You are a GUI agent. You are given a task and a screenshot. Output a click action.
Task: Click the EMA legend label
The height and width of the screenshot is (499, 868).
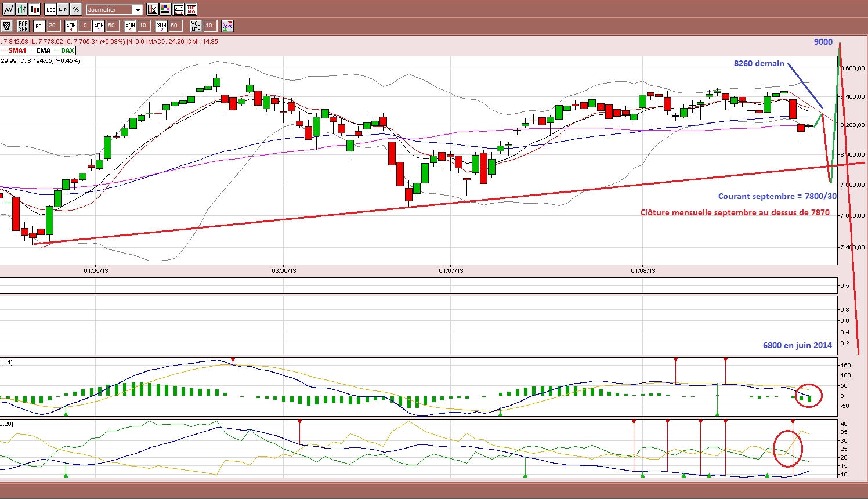(44, 50)
